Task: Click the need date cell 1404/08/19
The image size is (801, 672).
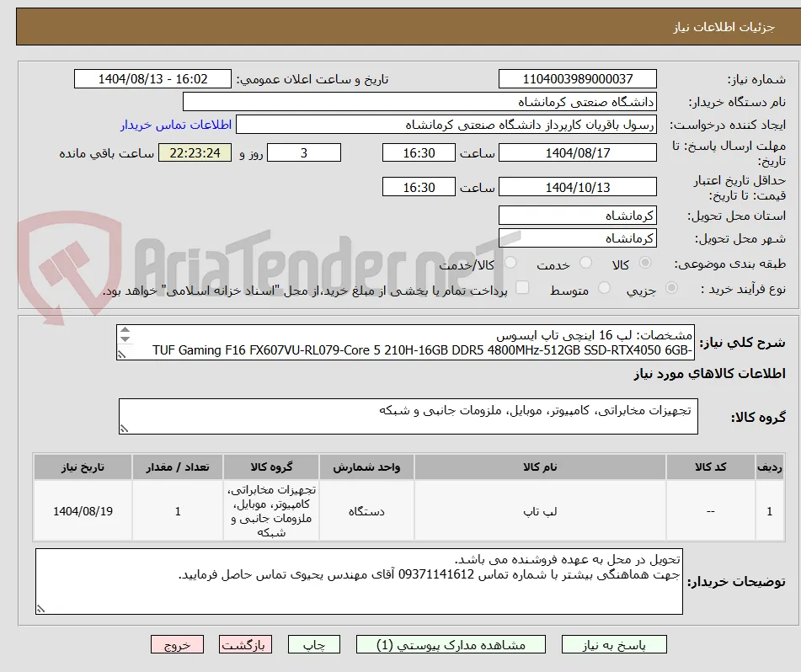Action: coord(83,511)
